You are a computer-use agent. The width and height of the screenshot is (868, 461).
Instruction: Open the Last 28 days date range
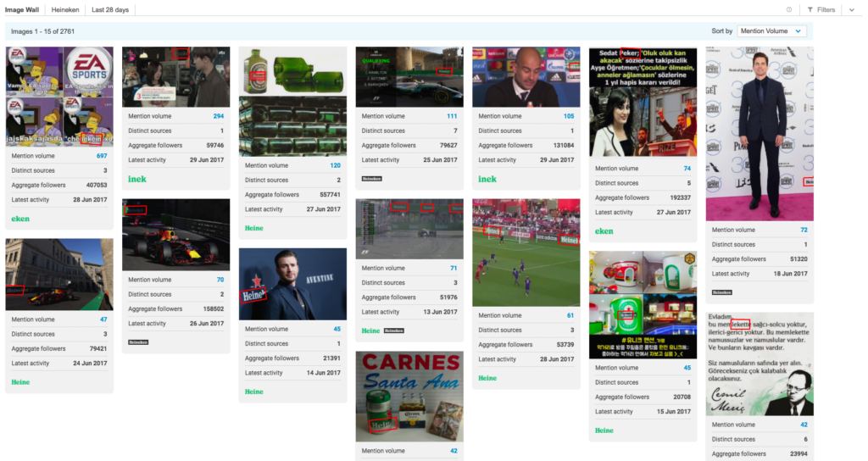[x=110, y=9]
